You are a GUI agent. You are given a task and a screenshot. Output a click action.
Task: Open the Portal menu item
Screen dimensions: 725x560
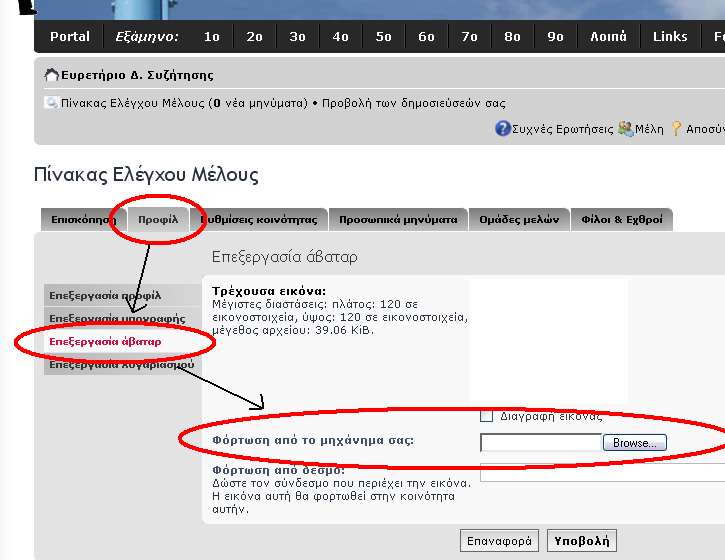click(x=70, y=37)
